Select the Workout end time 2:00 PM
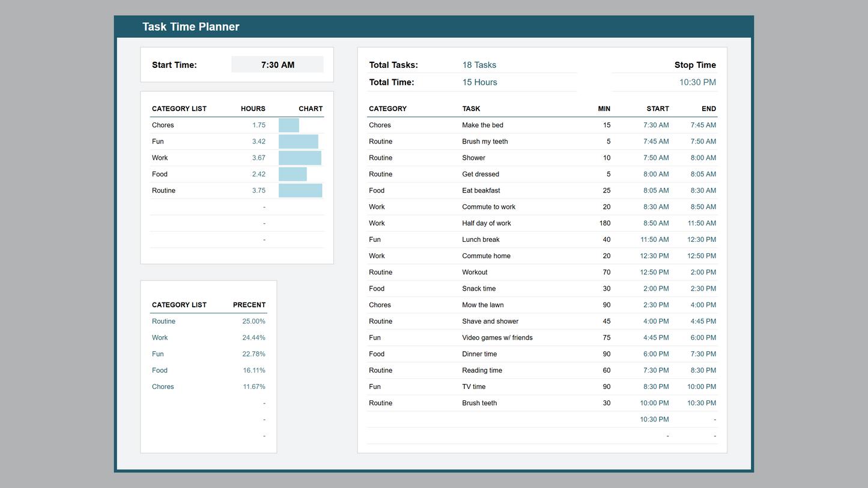The height and width of the screenshot is (488, 868). (703, 273)
